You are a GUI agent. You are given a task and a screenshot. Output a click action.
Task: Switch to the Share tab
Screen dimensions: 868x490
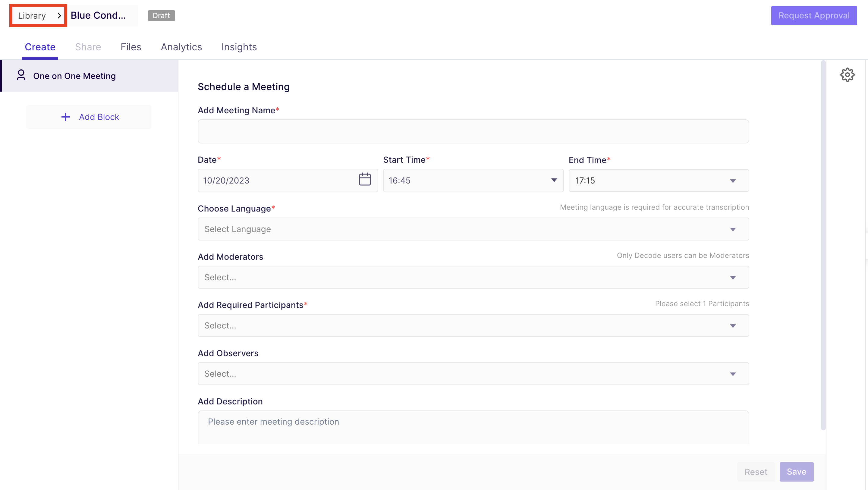pyautogui.click(x=88, y=47)
